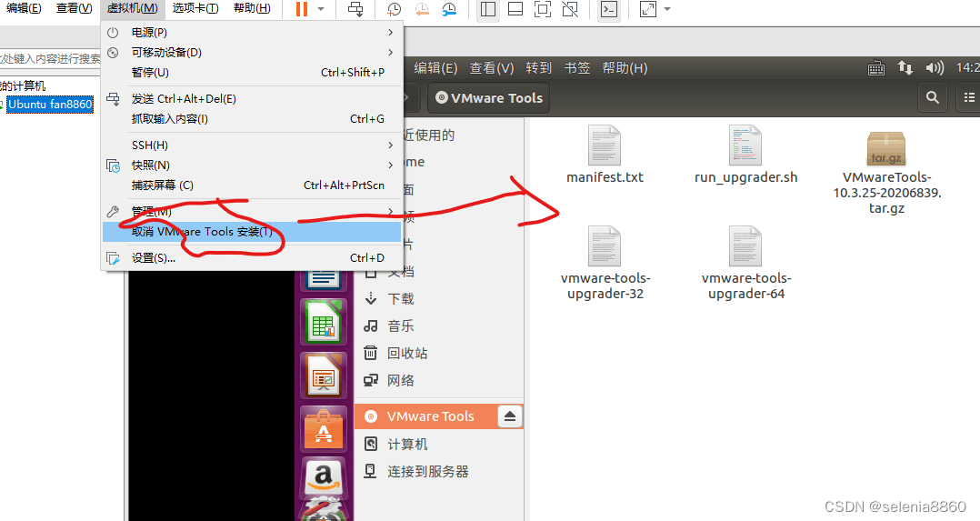Open the 帮助(H) menu in VMware menu bar
Screen dimensions: 980x521
click(252, 8)
